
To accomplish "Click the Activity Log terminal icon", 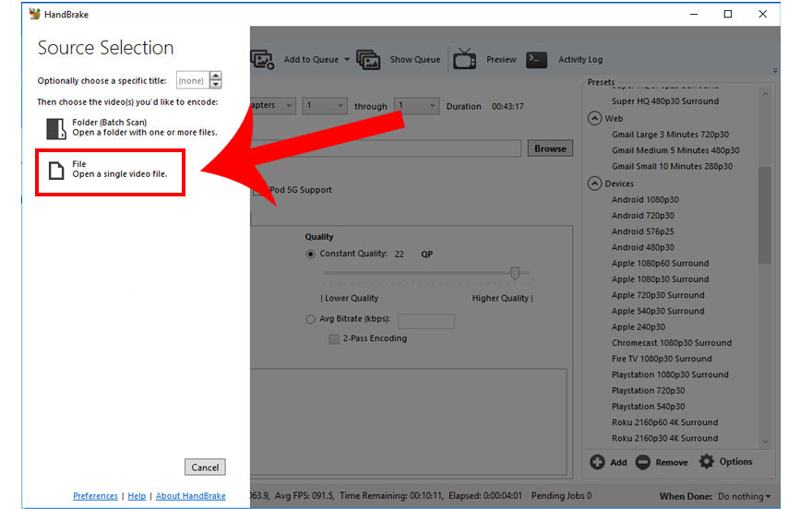I will point(536,60).
